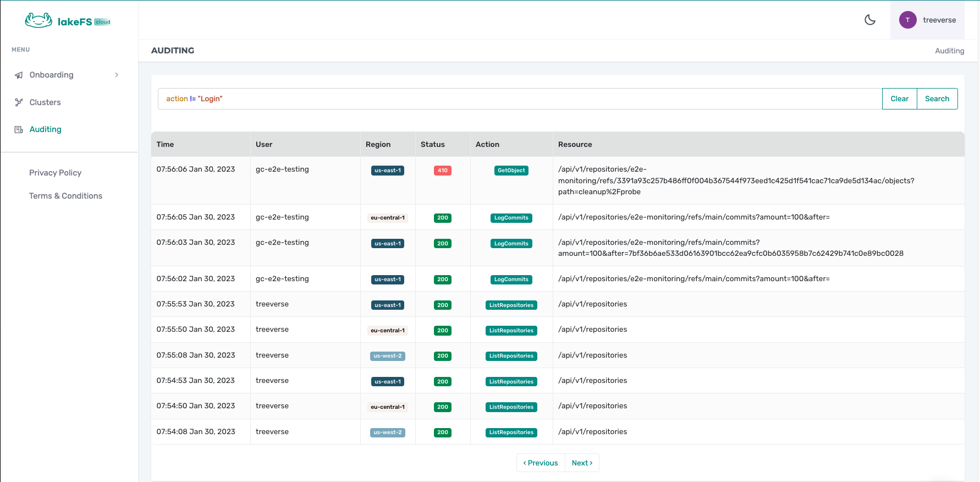Click the us-west-2 badge in 07:54:08 row
980x482 pixels.
(388, 432)
